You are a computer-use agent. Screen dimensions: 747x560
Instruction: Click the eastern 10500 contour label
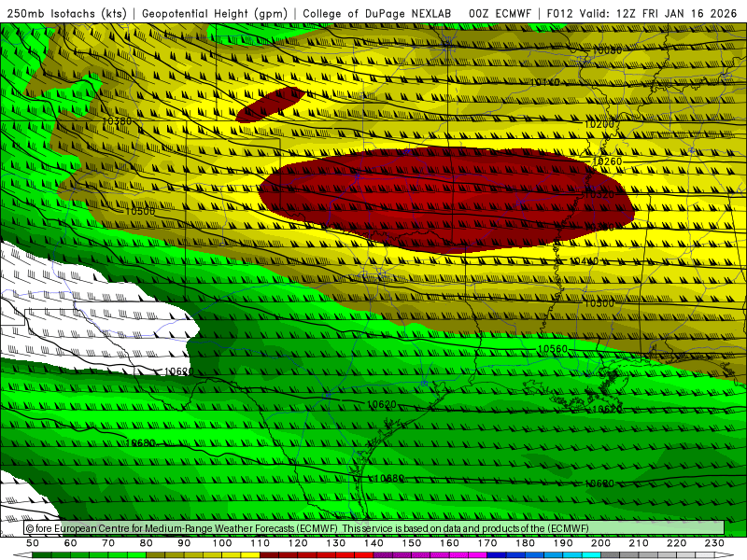click(x=599, y=303)
